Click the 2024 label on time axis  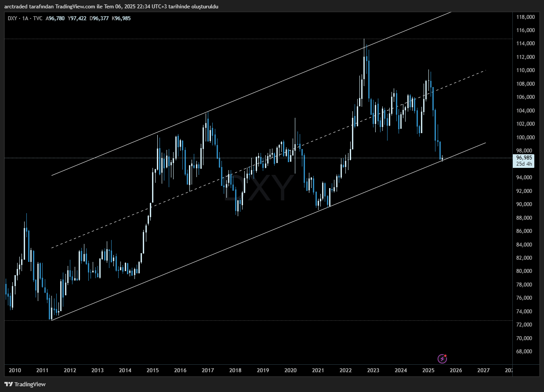[x=401, y=370]
